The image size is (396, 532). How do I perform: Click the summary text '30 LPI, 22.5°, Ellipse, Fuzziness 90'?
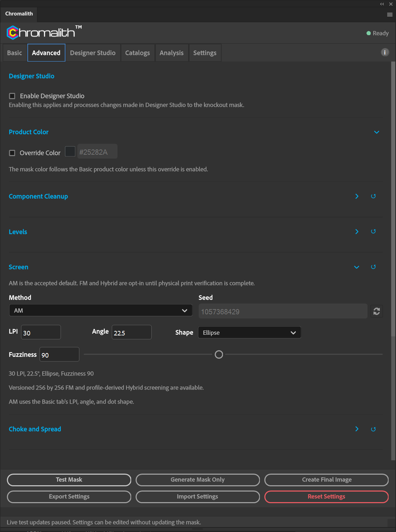[51, 373]
